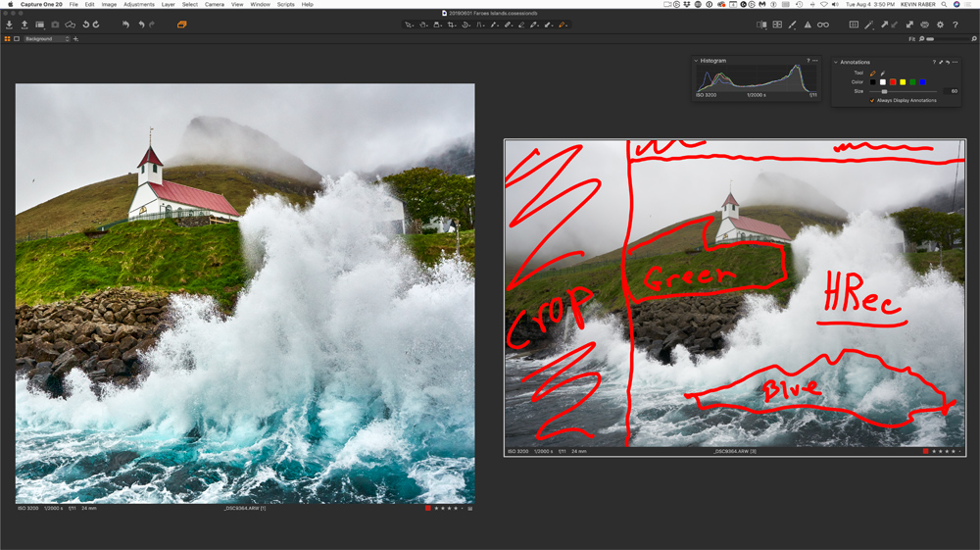Click the orange Copy Adjustments layers icon
The image size is (980, 550).
click(x=181, y=25)
